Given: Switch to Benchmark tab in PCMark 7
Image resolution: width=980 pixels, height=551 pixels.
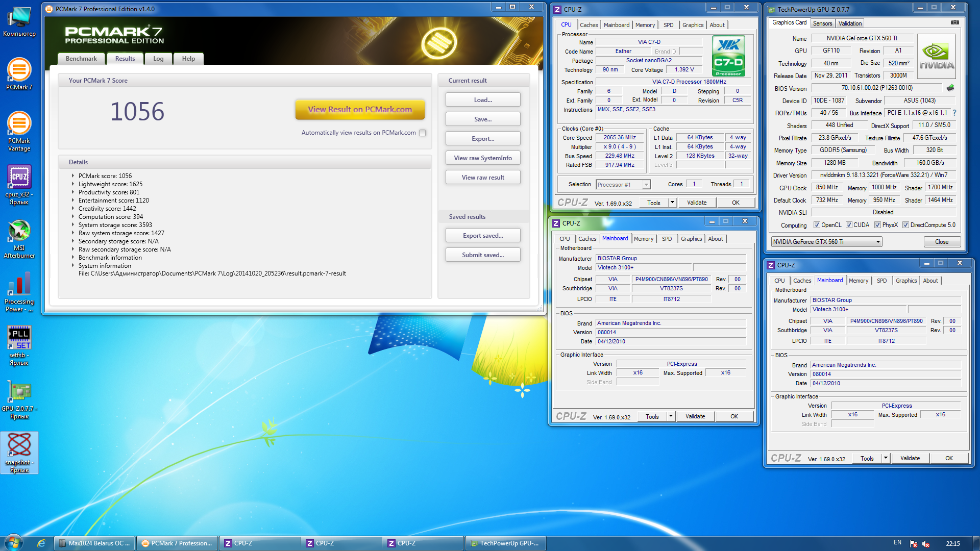Looking at the screenshot, I should coord(81,59).
